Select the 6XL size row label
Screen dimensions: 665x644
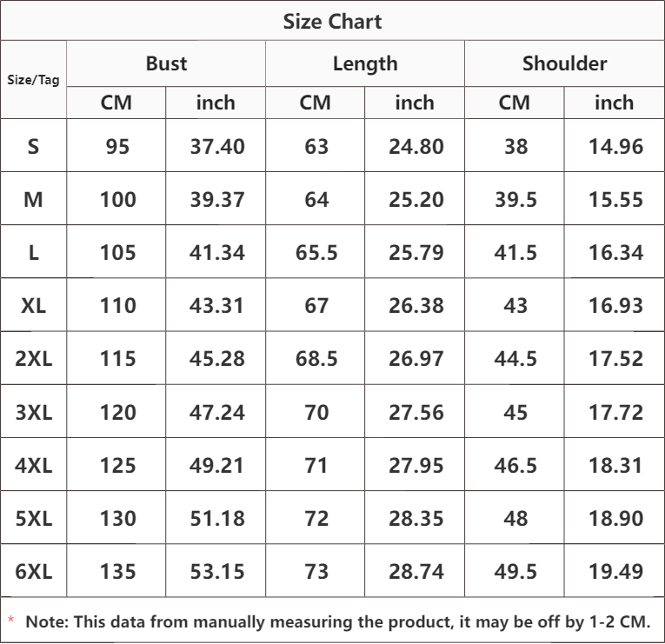click(33, 571)
